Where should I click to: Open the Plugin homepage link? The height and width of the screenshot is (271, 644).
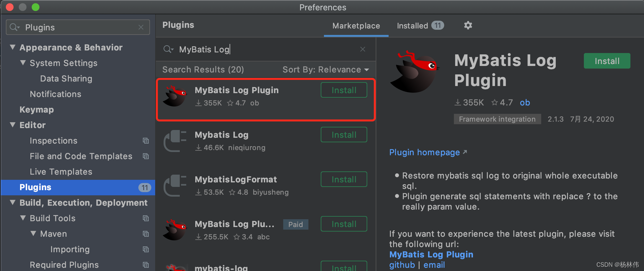click(x=424, y=152)
